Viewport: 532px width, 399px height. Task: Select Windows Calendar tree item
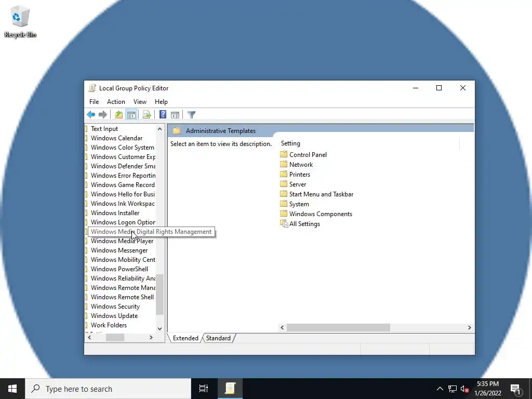116,138
